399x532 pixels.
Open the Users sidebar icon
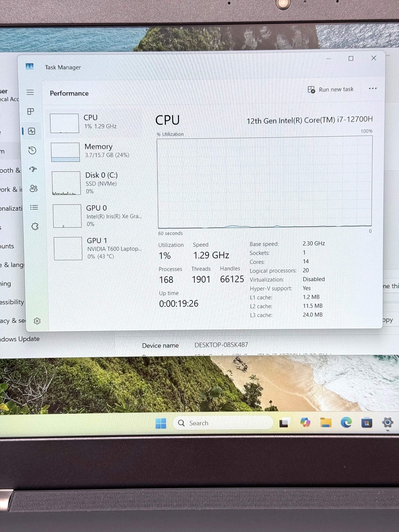point(34,189)
